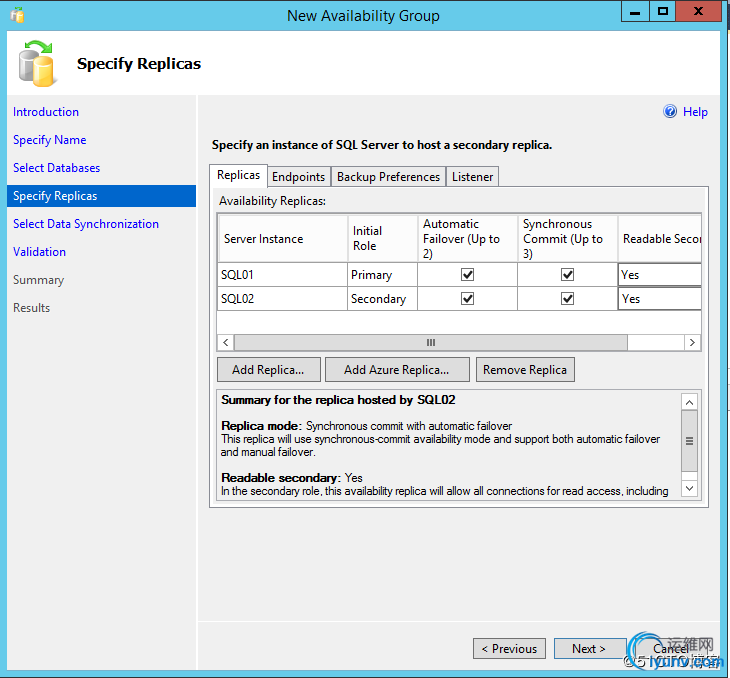Click the summary pane vertical scrollbar thumb
This screenshot has height=678, width=730.
pos(689,441)
